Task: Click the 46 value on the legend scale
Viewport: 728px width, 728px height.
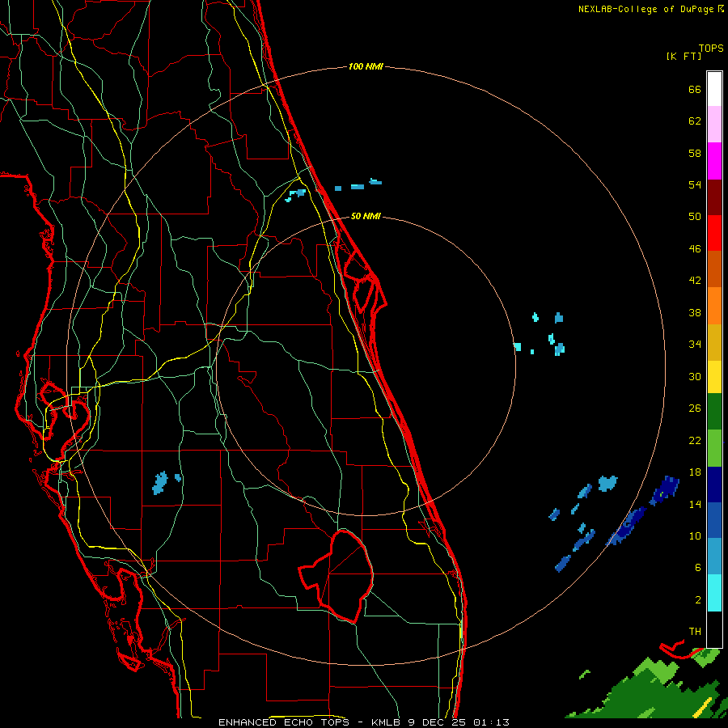Action: tap(695, 249)
